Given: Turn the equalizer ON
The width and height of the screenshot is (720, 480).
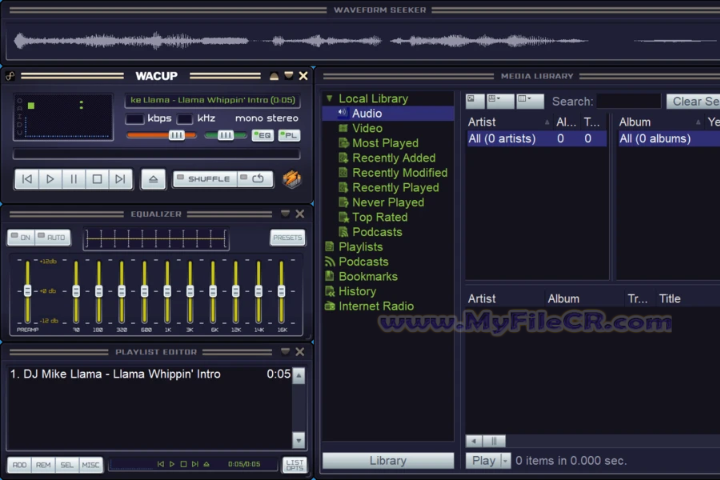Looking at the screenshot, I should click(x=21, y=237).
